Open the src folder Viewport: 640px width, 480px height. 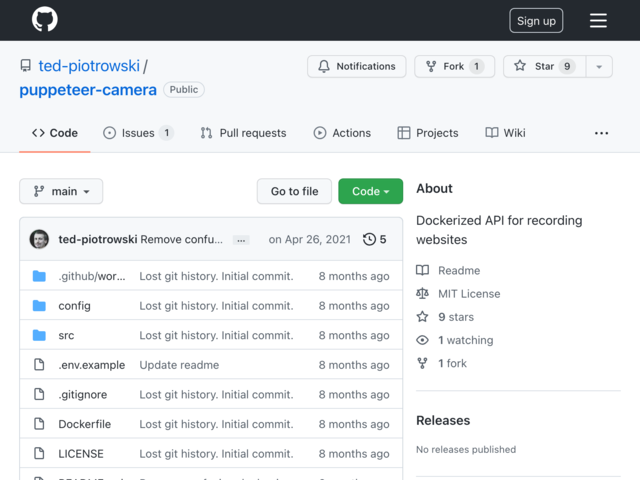point(66,336)
